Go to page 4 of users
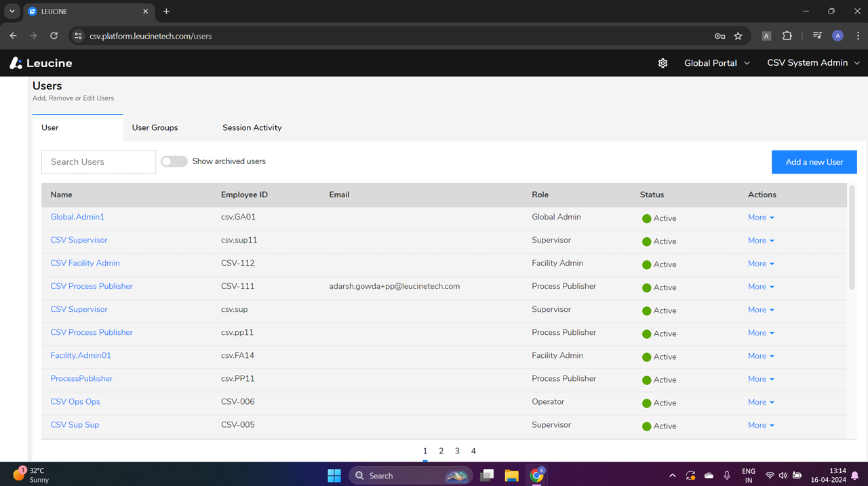The height and width of the screenshot is (486, 868). [473, 451]
